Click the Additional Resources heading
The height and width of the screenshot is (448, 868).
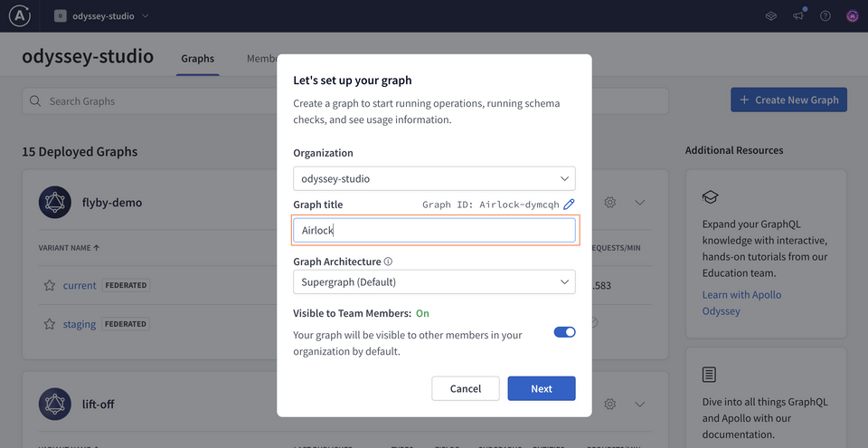click(734, 150)
